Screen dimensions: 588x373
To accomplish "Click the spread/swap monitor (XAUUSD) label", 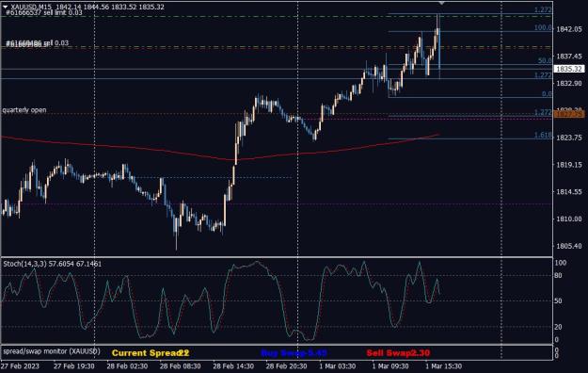I will pyautogui.click(x=52, y=351).
